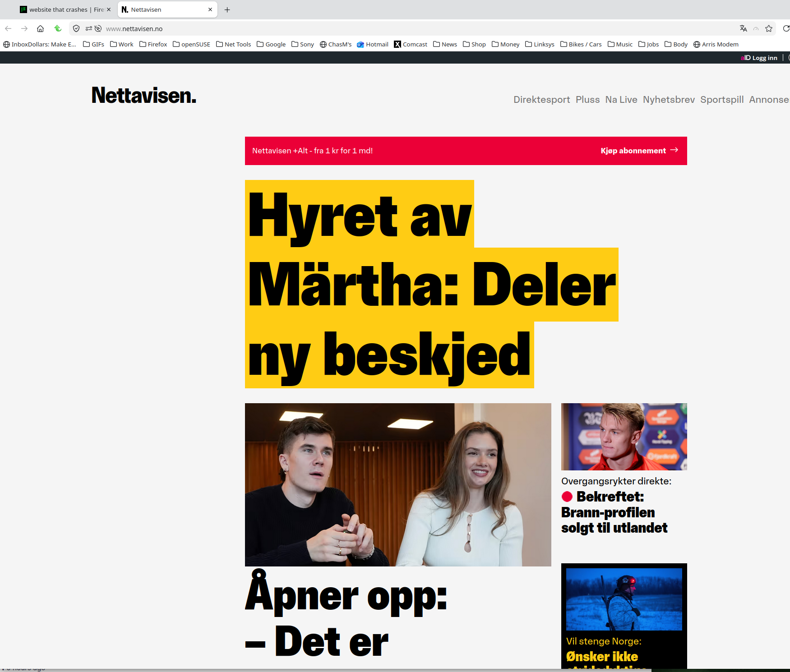Click the 'Overgangsrykter direkte:' label

(616, 481)
